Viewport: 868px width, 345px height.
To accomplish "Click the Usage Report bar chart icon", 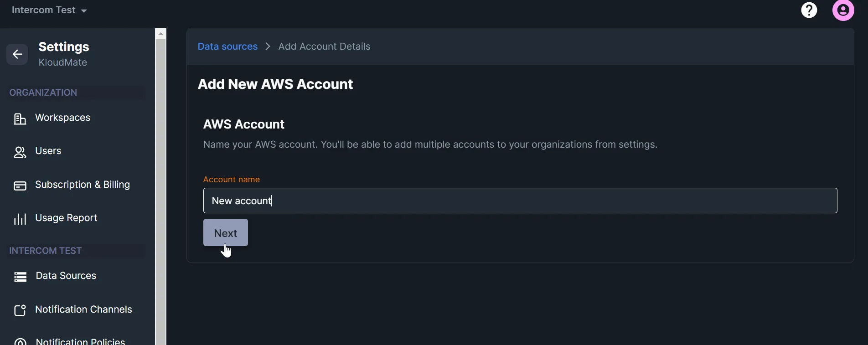I will (20, 219).
